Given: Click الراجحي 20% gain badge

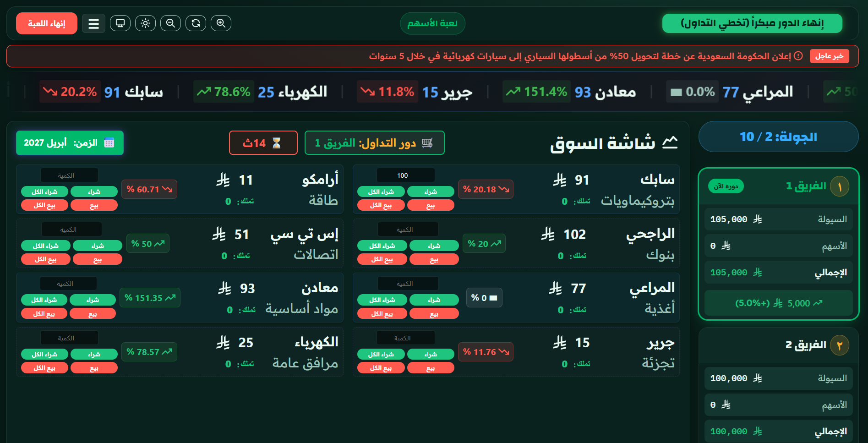Looking at the screenshot, I should click(484, 244).
